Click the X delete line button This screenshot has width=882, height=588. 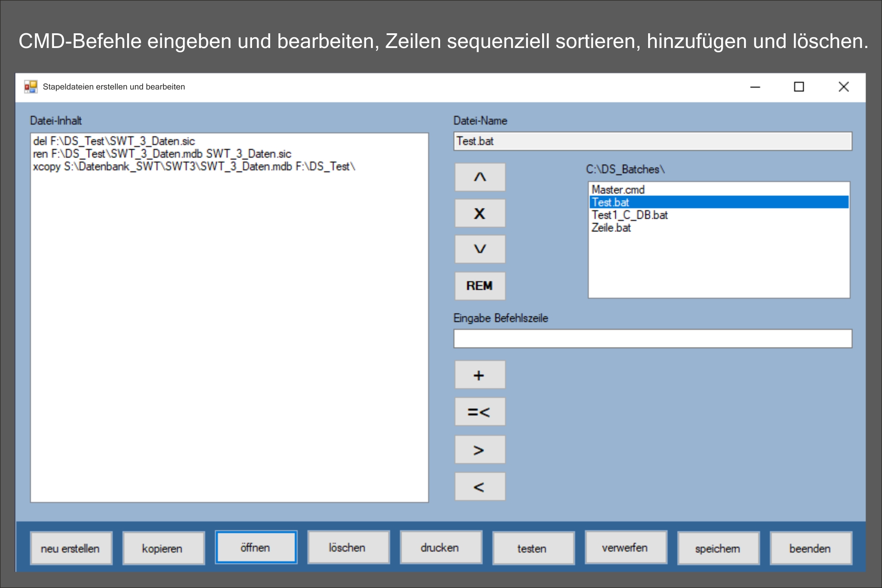[x=480, y=213]
